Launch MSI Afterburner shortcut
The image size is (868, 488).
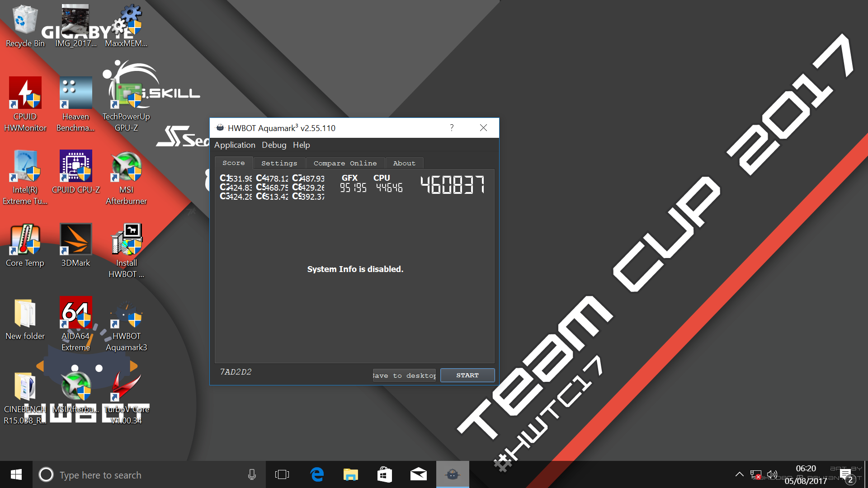click(x=126, y=178)
